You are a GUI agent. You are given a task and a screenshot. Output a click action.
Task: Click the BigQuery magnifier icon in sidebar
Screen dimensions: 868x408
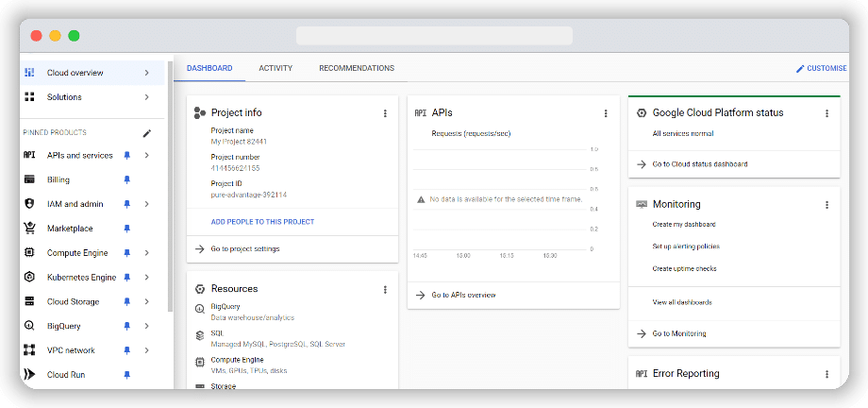pyautogui.click(x=29, y=326)
